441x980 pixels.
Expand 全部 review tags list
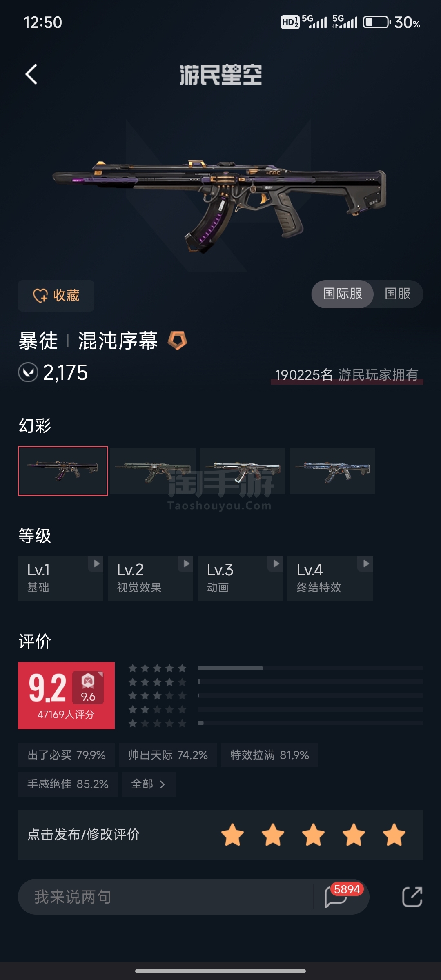coord(149,784)
